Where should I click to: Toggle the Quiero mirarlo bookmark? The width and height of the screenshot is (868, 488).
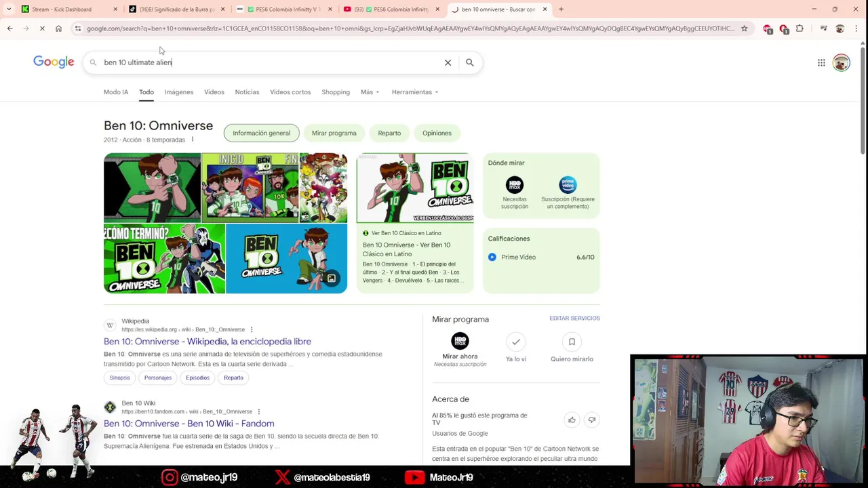click(572, 342)
